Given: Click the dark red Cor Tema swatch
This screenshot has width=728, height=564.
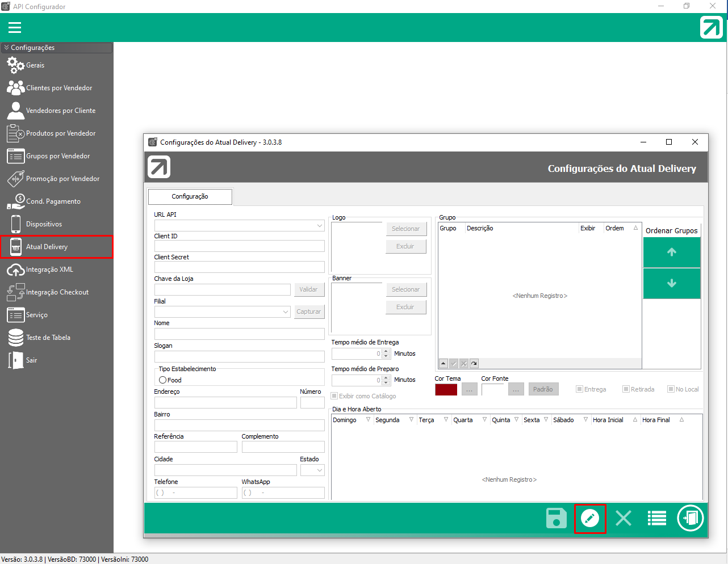Looking at the screenshot, I should coord(446,390).
